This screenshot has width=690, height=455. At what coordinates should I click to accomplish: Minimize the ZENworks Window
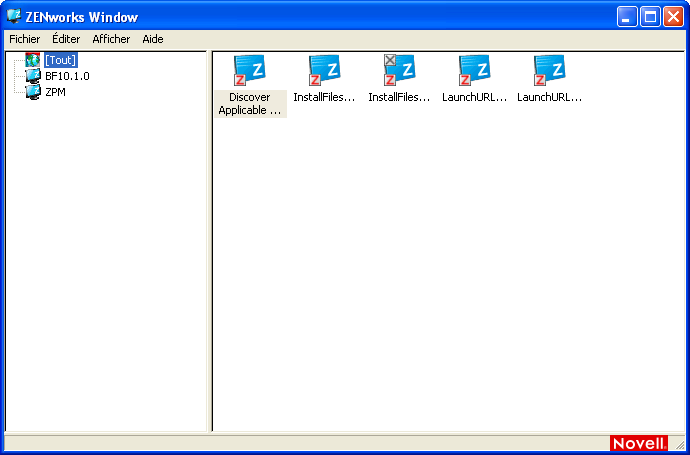click(x=627, y=17)
